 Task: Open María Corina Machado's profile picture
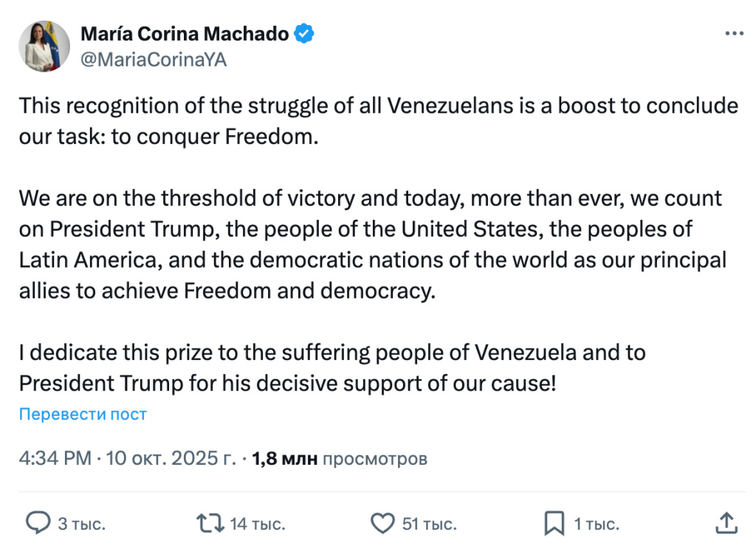point(43,46)
